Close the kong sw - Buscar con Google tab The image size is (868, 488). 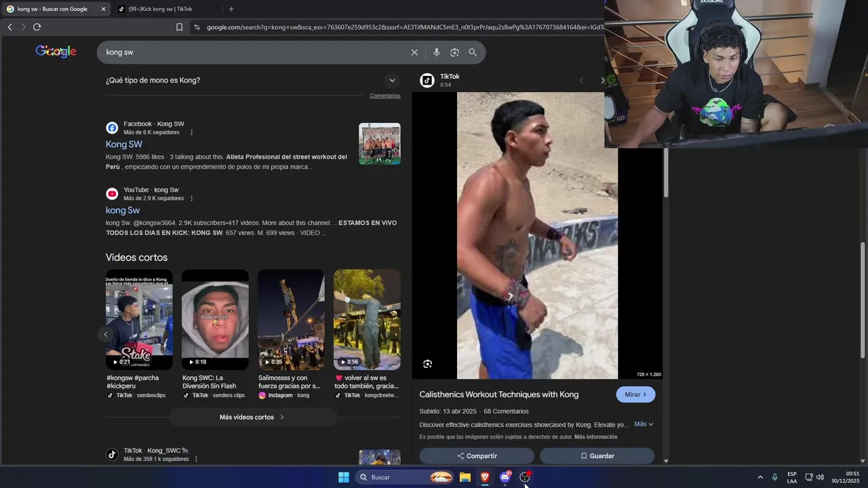(103, 9)
